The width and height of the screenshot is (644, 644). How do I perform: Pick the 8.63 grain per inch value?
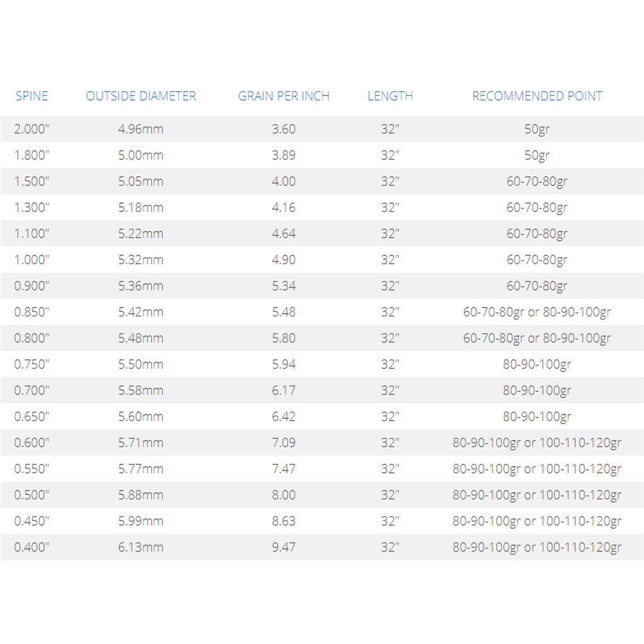(x=284, y=521)
